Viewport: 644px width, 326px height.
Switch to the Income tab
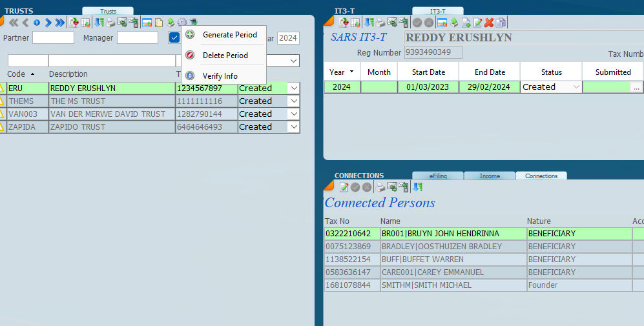coord(489,176)
